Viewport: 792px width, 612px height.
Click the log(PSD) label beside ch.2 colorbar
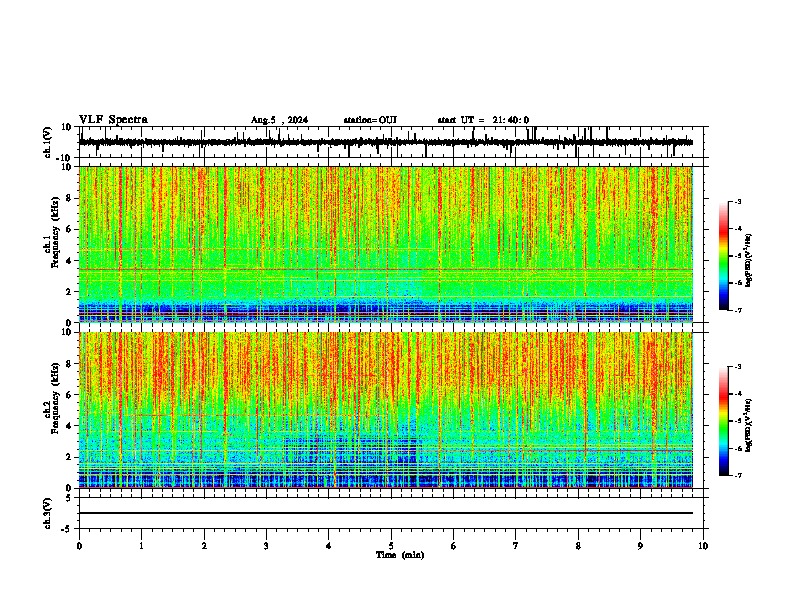pyautogui.click(x=749, y=425)
